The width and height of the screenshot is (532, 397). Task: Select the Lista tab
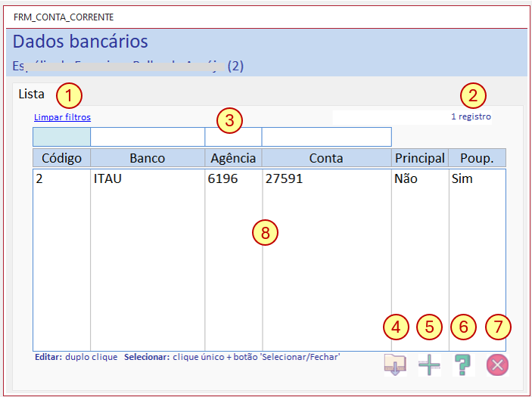coord(32,94)
